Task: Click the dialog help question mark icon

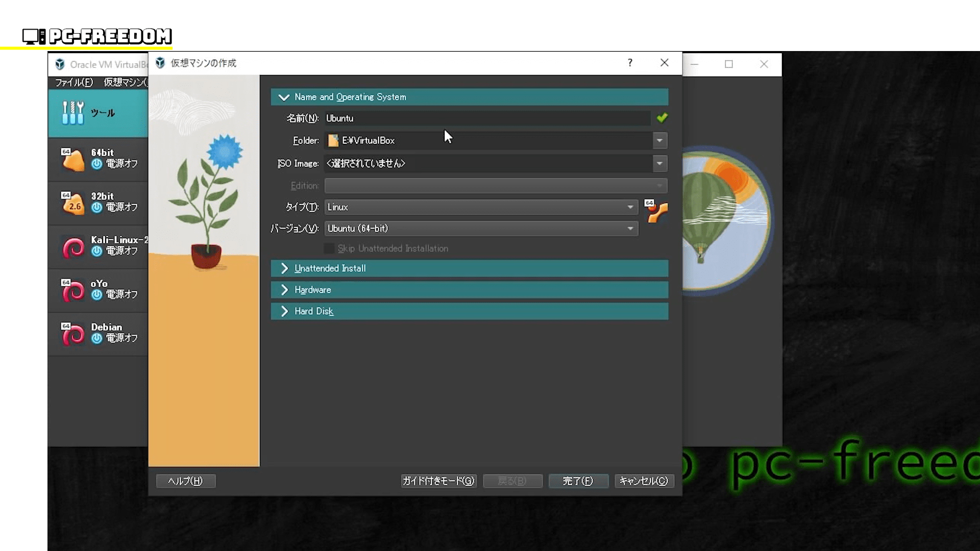Action: pyautogui.click(x=630, y=63)
